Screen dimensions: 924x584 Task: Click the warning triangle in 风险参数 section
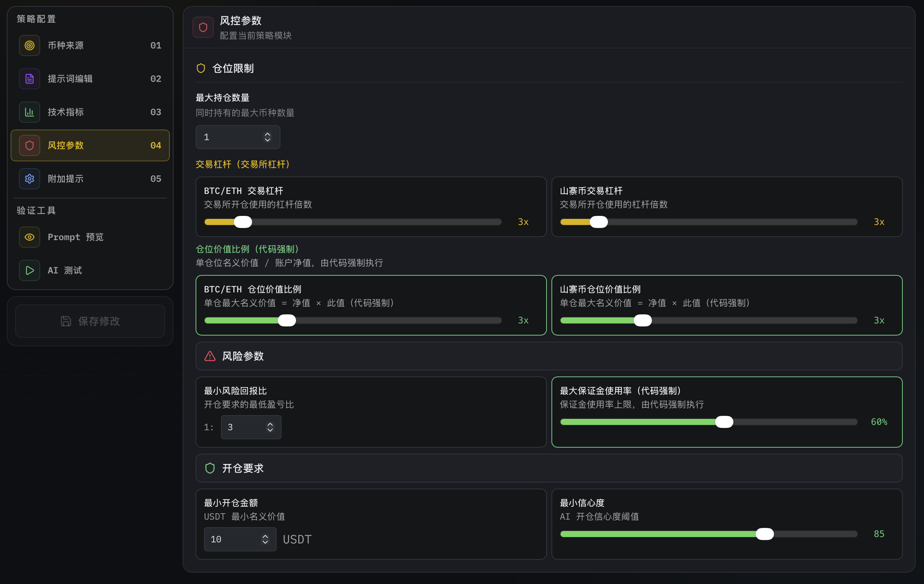point(210,356)
